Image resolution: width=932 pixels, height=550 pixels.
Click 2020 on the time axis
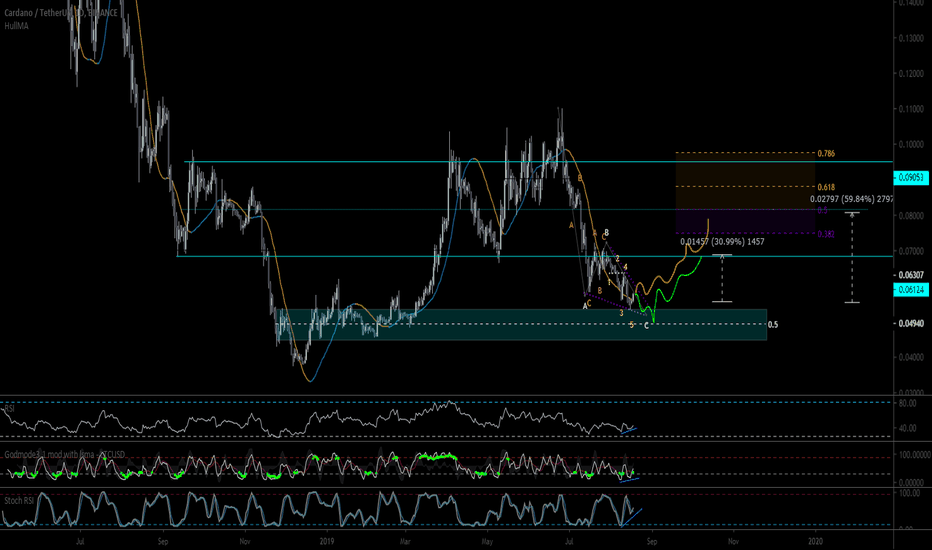(816, 542)
